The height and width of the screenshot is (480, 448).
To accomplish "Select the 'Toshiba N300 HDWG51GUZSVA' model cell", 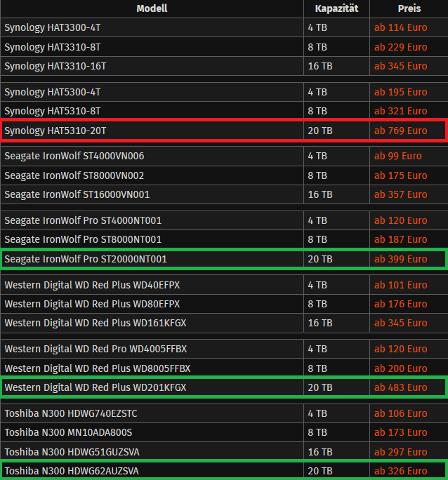I will tap(152, 452).
